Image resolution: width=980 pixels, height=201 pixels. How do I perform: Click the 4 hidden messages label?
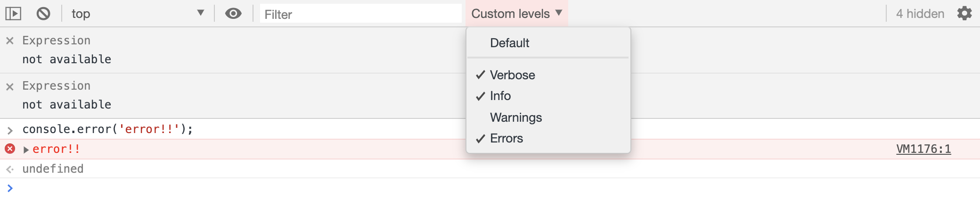pos(920,14)
